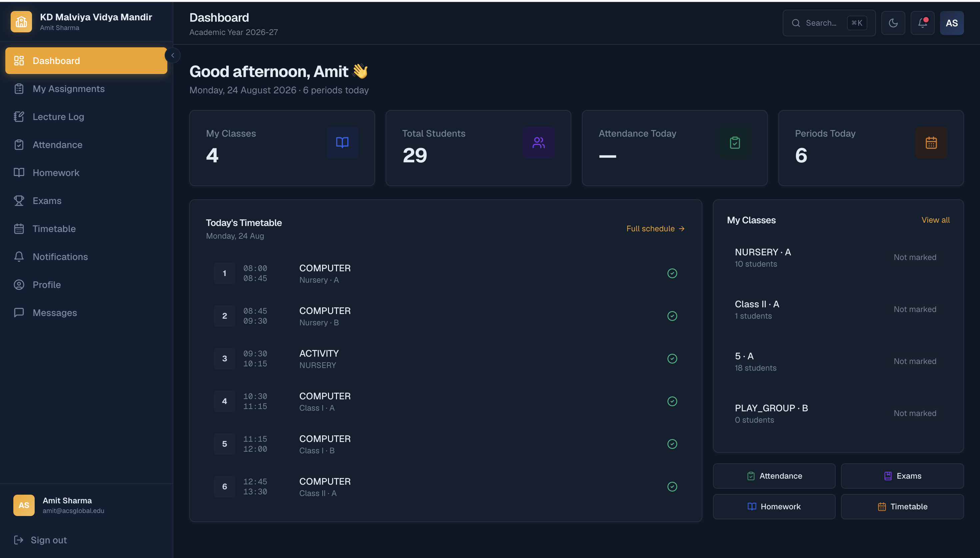Click the Periods Today value 6

point(801,156)
